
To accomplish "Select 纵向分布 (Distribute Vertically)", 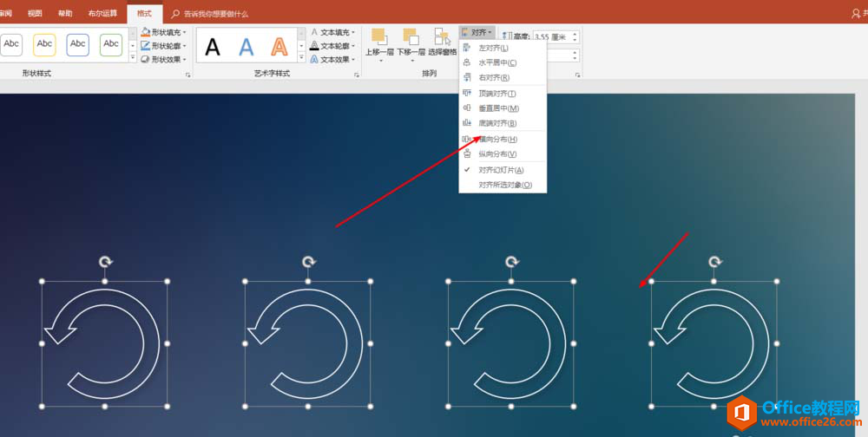I will point(497,154).
